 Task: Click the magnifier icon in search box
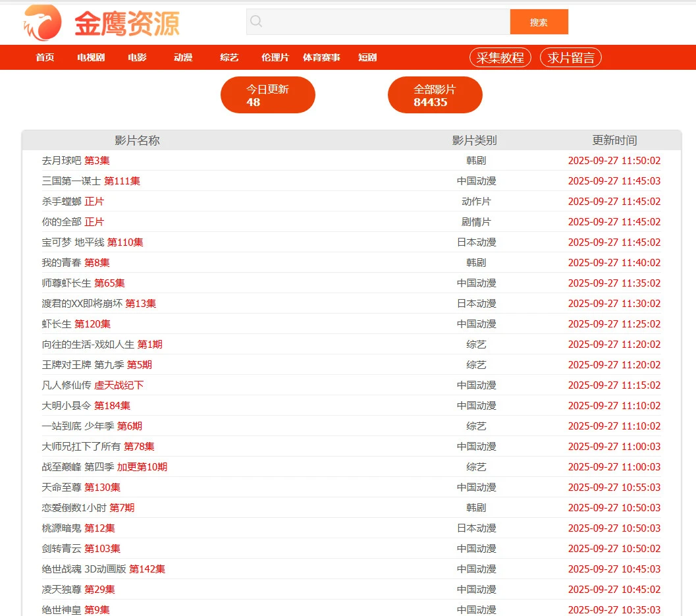pos(256,22)
